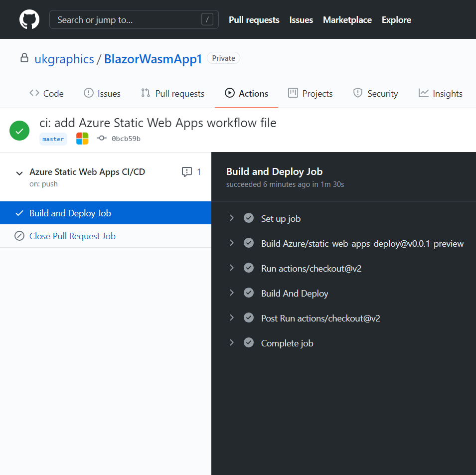
Task: Open the BlazorWasmApp1 repository link
Action: click(153, 59)
